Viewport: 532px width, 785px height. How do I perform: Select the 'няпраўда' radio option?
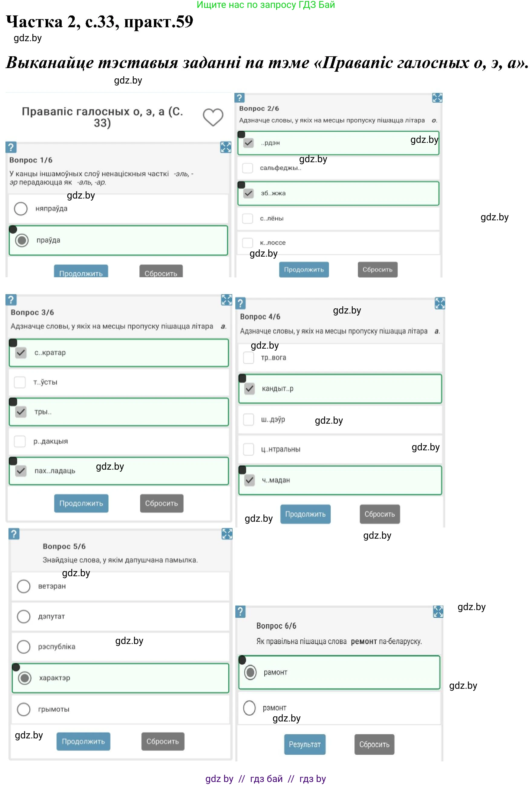(21, 209)
